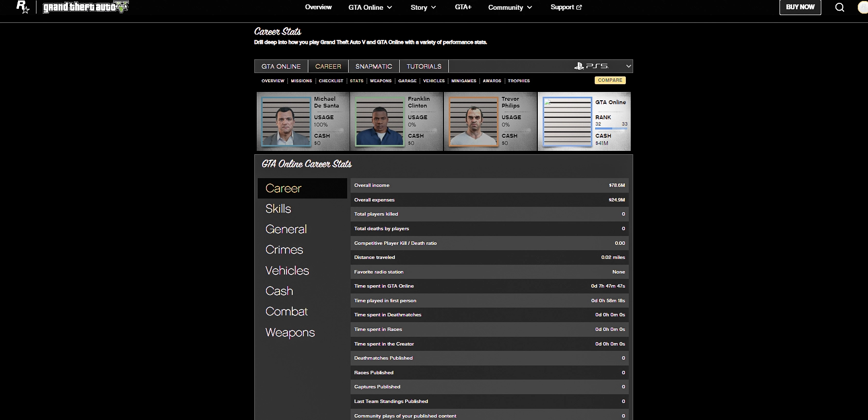Expand the GTA Online navigation menu

(x=370, y=7)
